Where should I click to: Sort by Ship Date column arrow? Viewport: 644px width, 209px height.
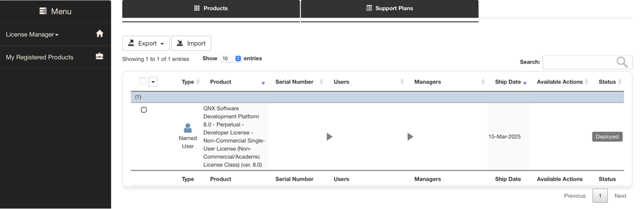525,83
